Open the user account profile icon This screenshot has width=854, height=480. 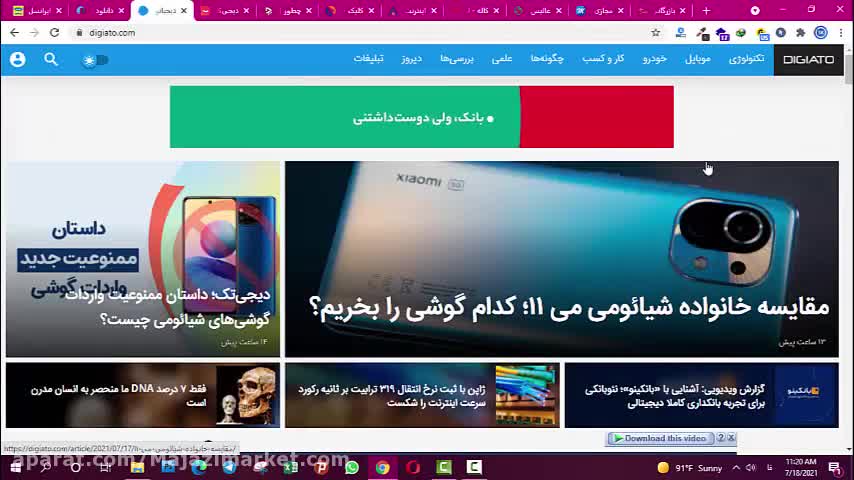coord(17,60)
